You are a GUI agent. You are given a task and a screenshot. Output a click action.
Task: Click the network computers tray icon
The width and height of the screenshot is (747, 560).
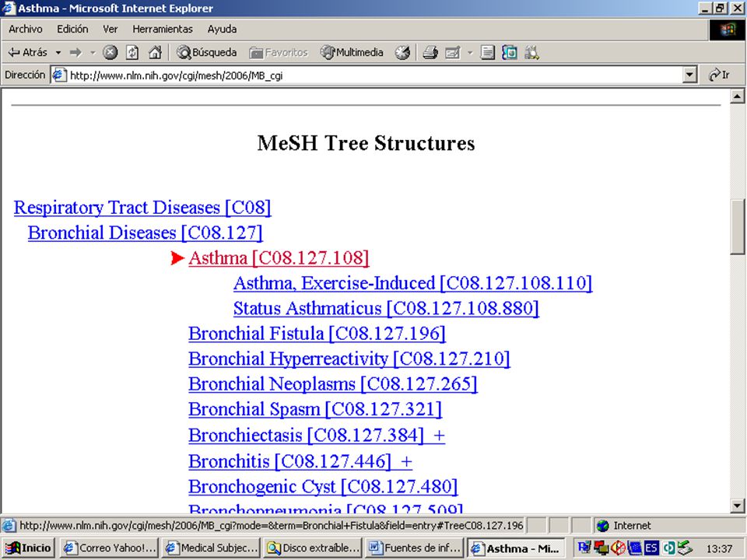click(x=601, y=548)
